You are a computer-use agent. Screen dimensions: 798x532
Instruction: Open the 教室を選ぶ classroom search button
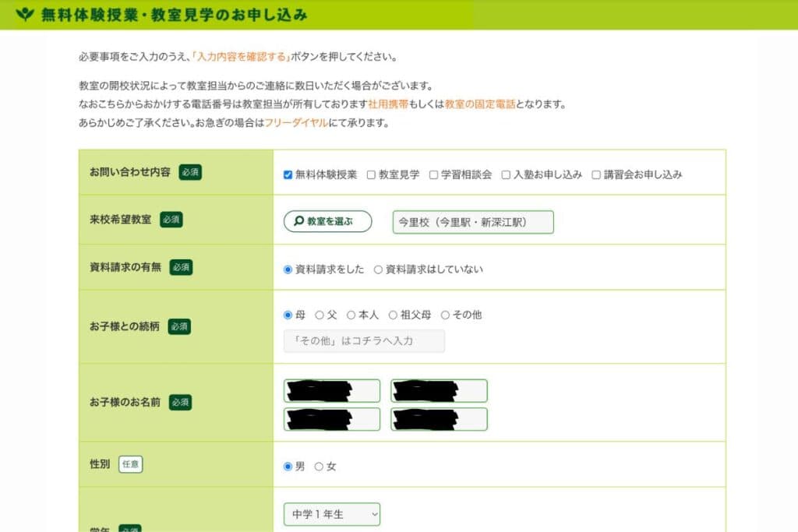(x=328, y=221)
